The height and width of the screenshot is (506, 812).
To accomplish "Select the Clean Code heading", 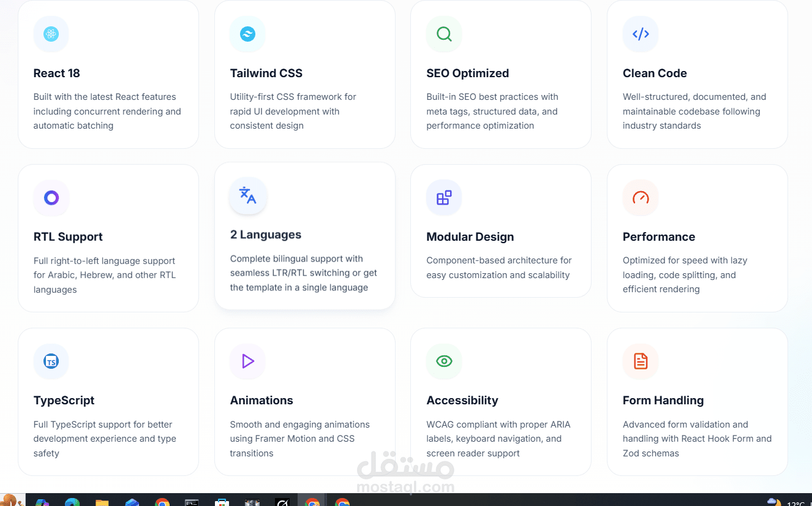I will [x=655, y=74].
